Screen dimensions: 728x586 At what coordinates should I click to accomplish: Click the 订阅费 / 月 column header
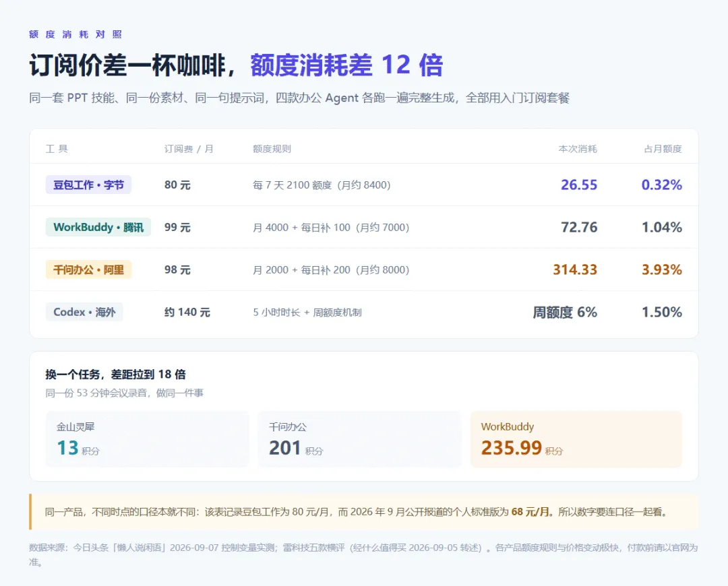point(189,148)
